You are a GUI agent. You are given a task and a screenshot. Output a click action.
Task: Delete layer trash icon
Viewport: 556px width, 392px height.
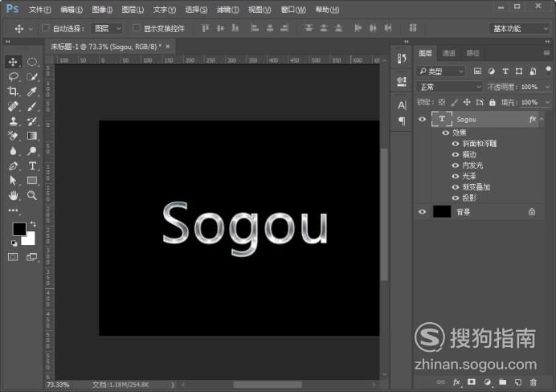coord(533,382)
